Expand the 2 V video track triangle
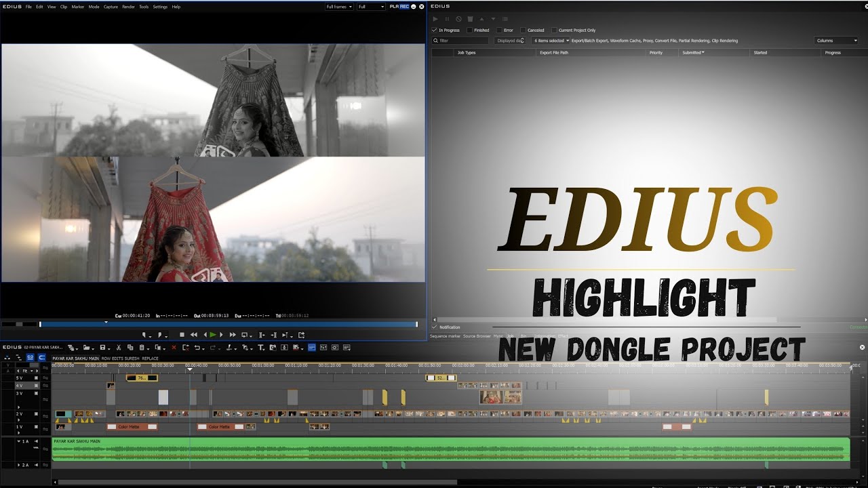Screen dimensions: 868x488 19,420
